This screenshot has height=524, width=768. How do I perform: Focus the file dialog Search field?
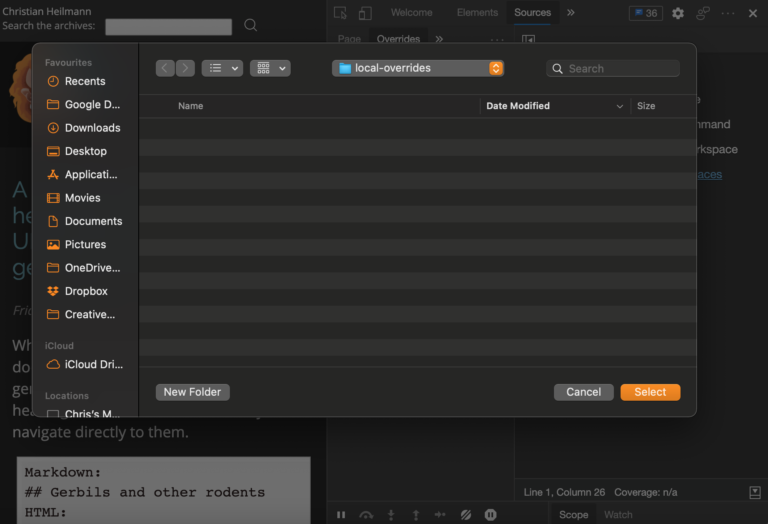click(x=613, y=69)
